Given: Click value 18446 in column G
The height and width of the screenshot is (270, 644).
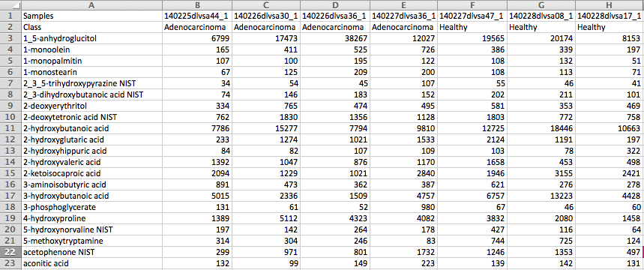Looking at the screenshot, I should coord(541,129).
